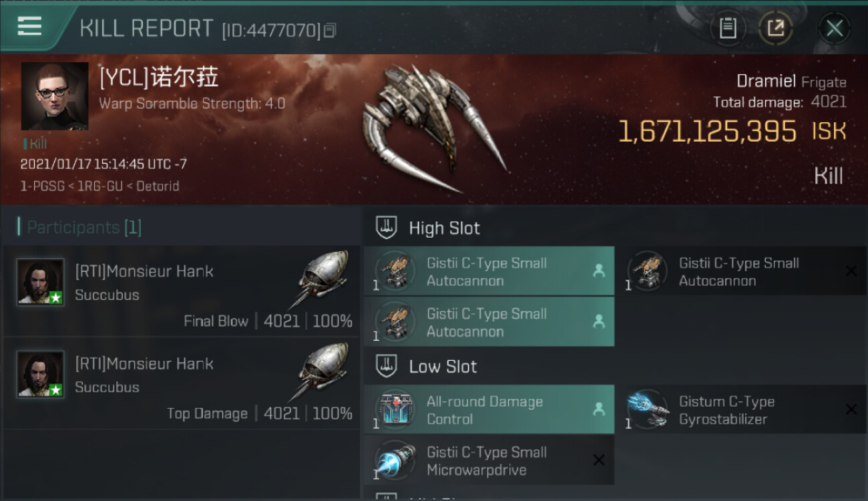Click the destroyed X mark on Gyrostabilizer
Screen dimensions: 868x501
click(x=851, y=409)
